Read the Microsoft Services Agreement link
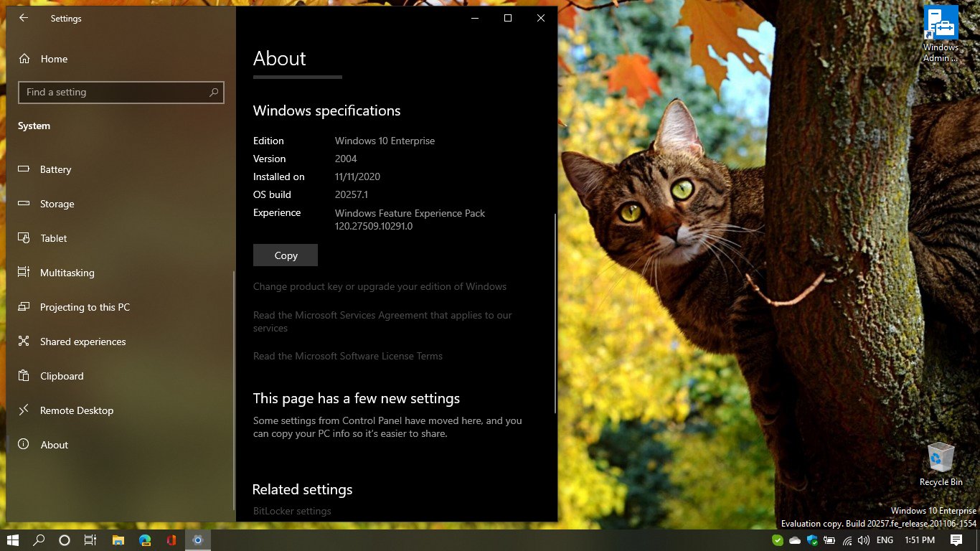Viewport: 980px width, 551px height. tap(382, 321)
